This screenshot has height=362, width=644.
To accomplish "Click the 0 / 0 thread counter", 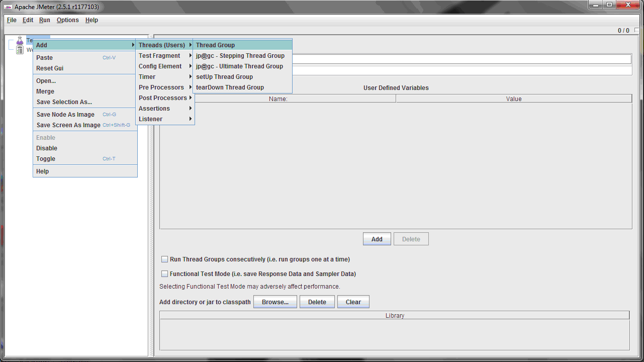I will coord(623,31).
